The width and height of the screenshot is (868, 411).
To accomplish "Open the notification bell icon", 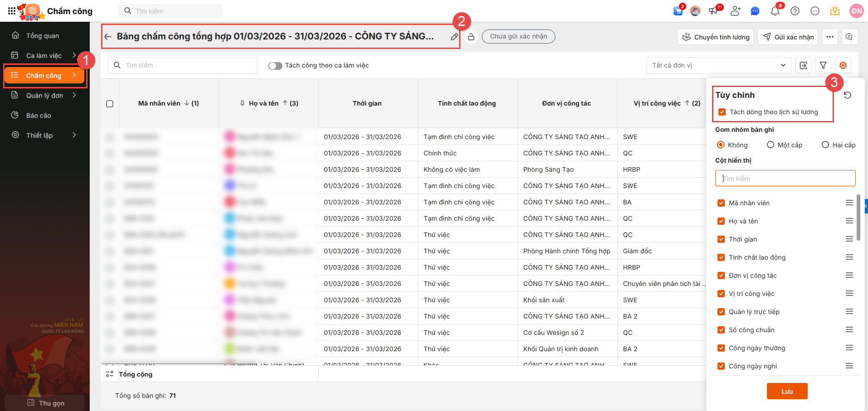I will [x=775, y=11].
